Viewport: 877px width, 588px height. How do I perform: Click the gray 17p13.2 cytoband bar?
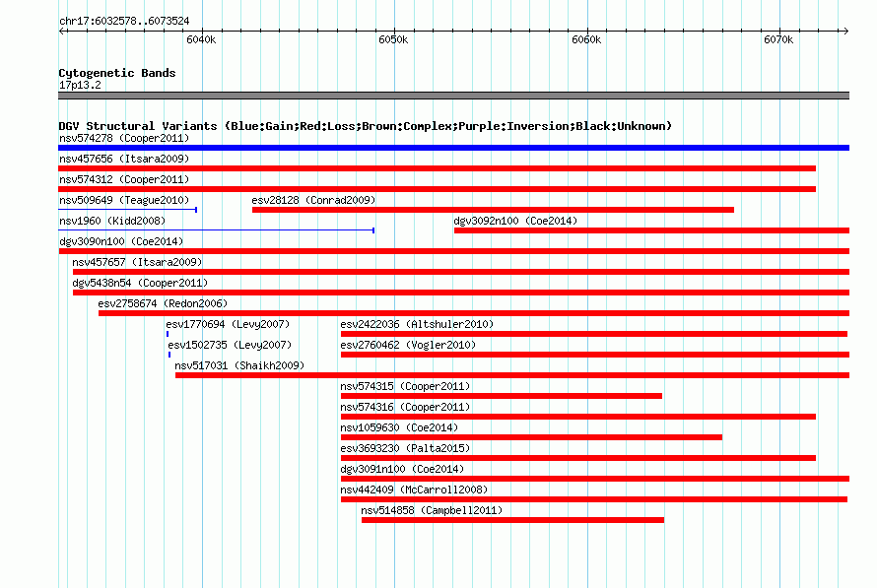[453, 96]
